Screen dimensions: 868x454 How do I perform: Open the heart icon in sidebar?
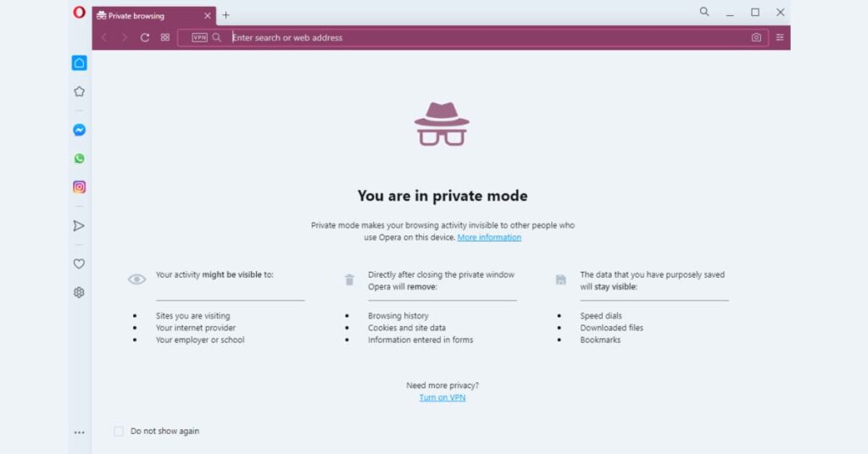[x=79, y=263]
